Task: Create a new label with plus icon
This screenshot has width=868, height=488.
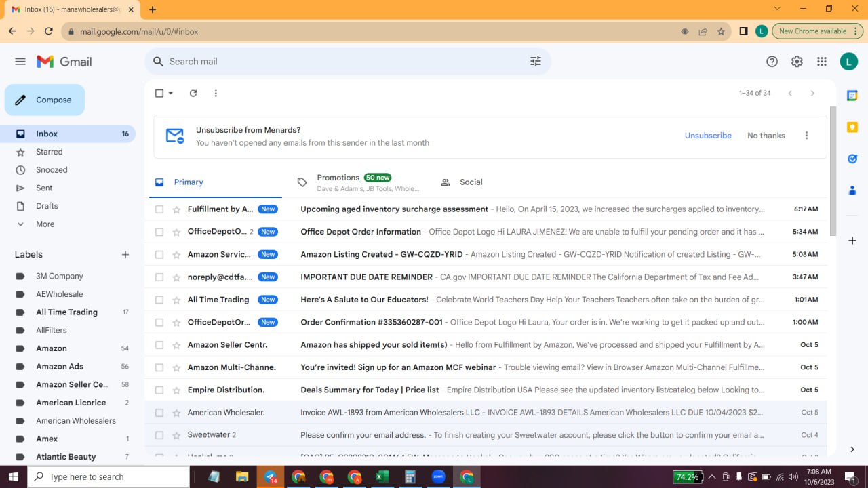Action: pos(125,255)
